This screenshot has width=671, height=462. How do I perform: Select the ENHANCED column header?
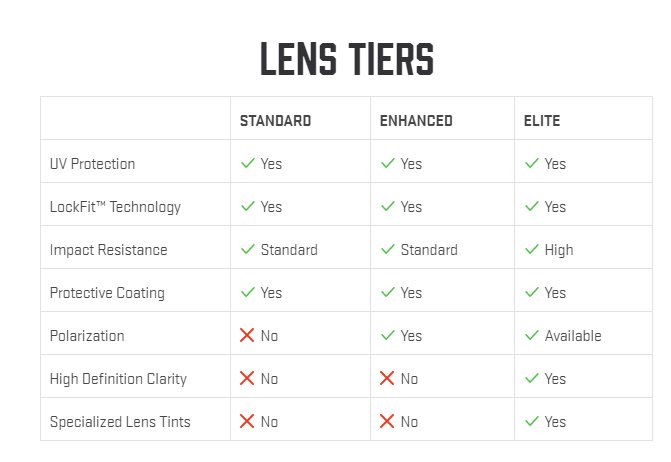pyautogui.click(x=416, y=121)
